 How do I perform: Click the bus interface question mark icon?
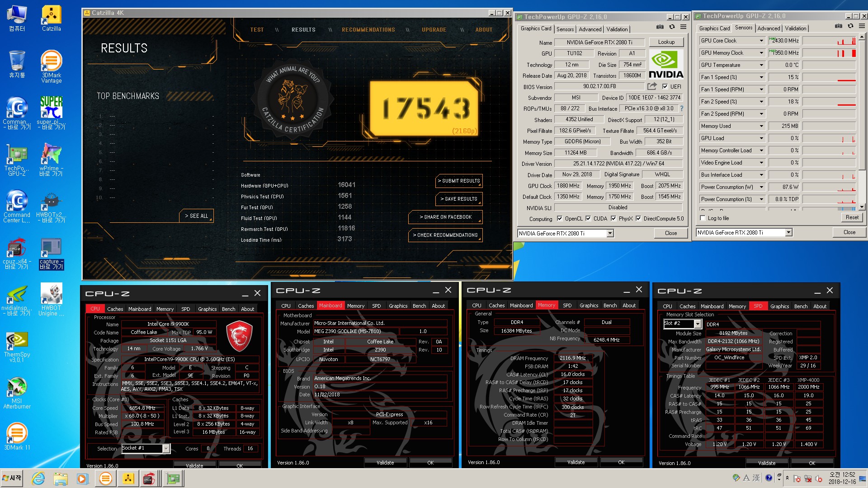click(682, 108)
